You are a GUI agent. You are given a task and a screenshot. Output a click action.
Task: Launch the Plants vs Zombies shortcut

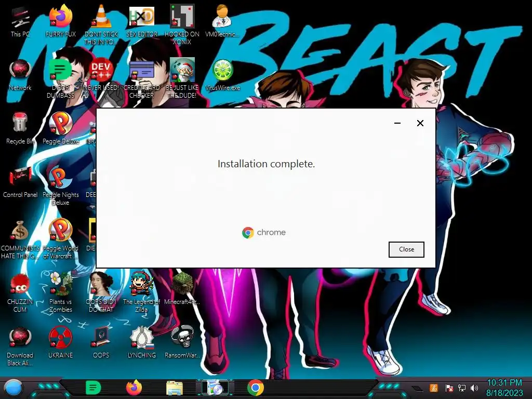[x=61, y=293]
